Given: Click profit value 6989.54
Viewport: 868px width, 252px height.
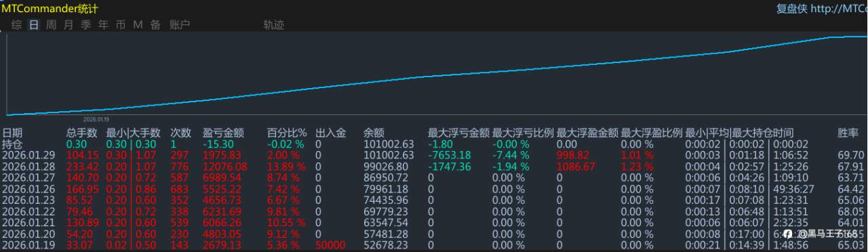Looking at the screenshot, I should (x=222, y=177).
